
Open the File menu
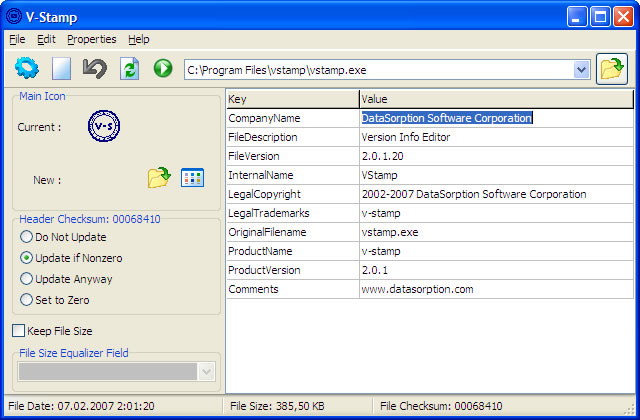[x=16, y=39]
